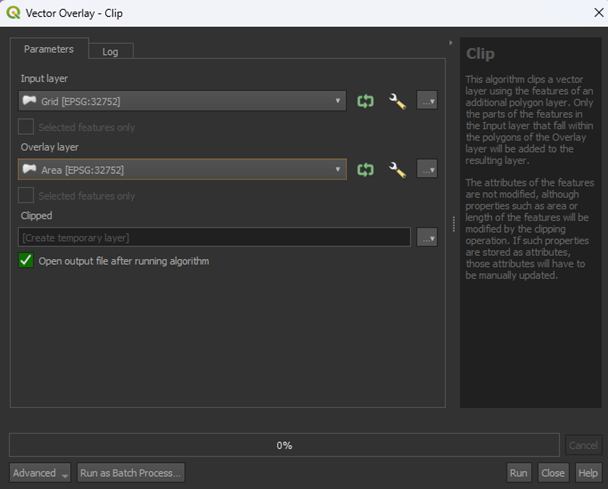
Task: Click Run as Batch Process button
Action: [x=132, y=473]
